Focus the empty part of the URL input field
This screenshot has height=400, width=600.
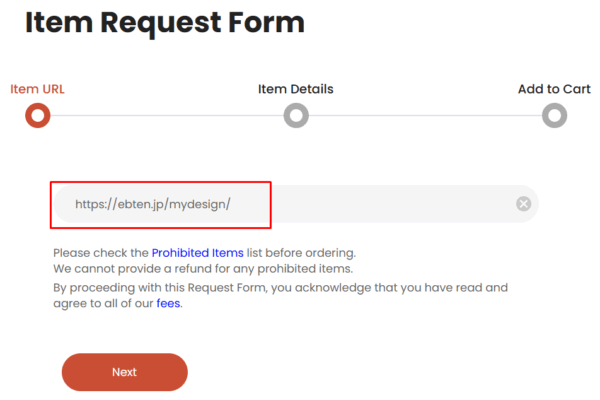click(392, 204)
